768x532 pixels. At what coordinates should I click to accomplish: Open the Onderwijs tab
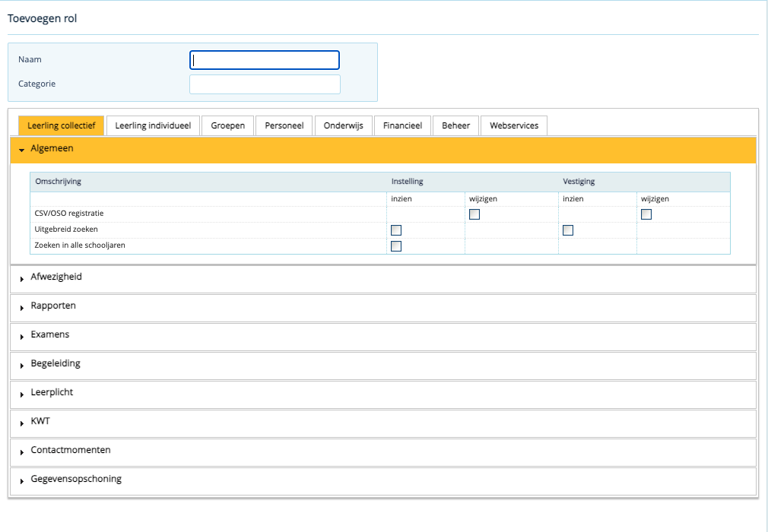[x=344, y=126]
